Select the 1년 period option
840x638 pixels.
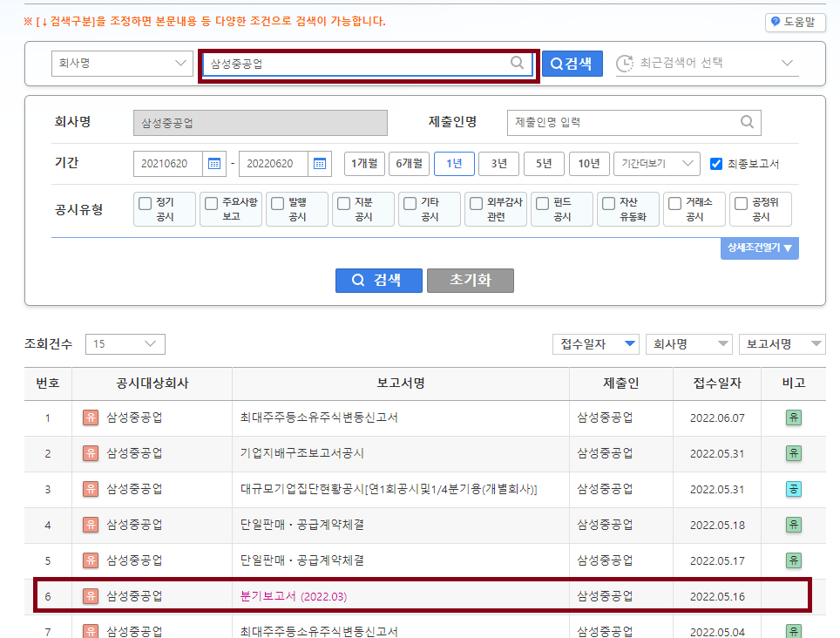click(454, 163)
